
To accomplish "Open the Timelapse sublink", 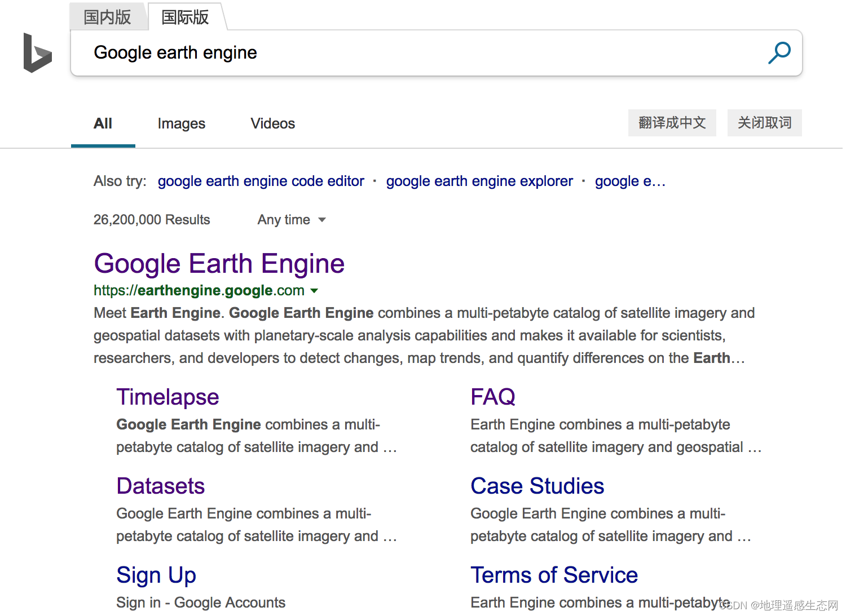I will (x=168, y=397).
